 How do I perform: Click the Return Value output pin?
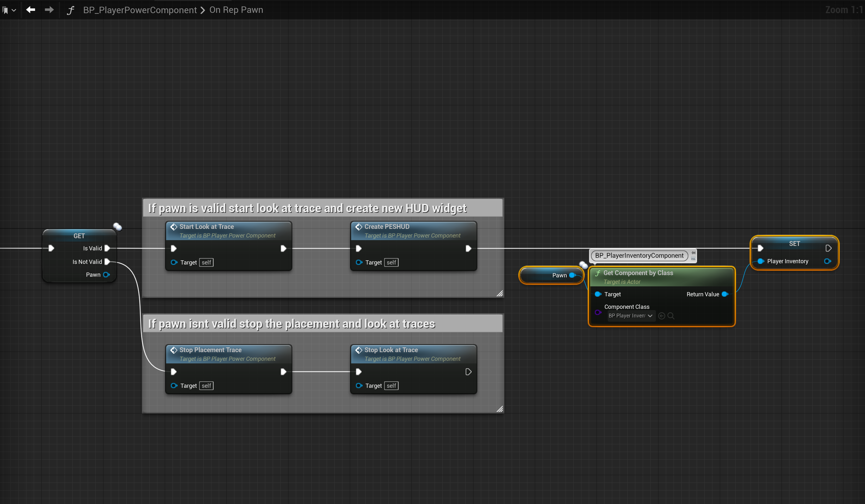click(725, 294)
